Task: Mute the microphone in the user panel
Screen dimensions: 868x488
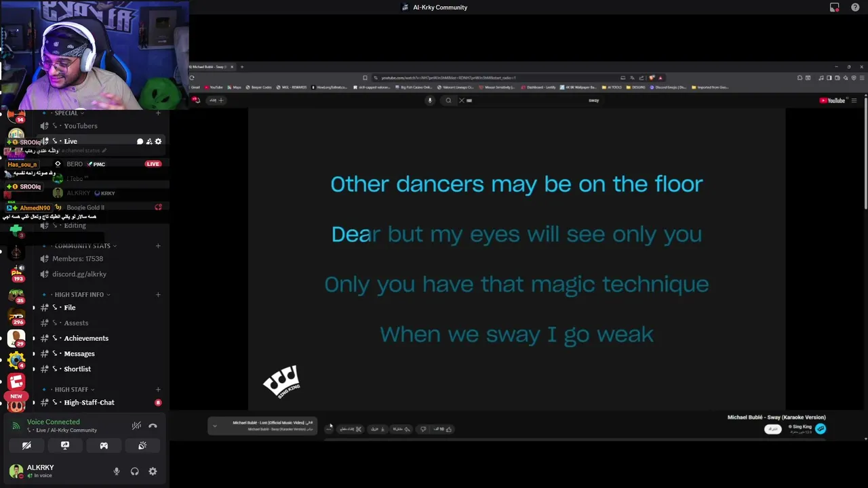Action: (x=116, y=472)
